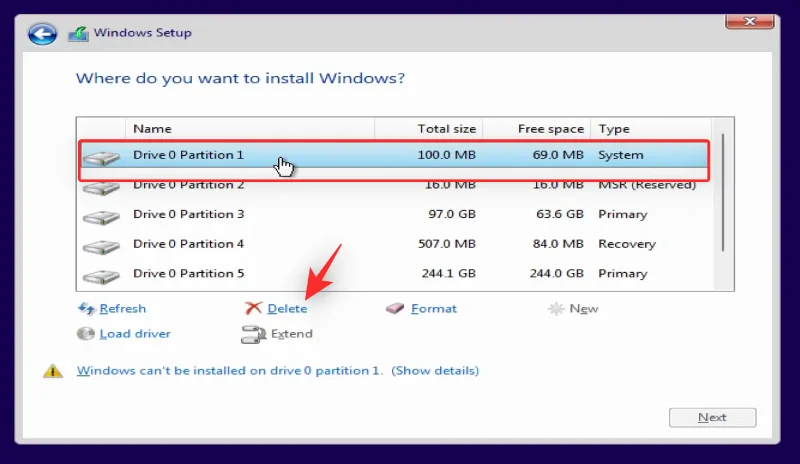Sort by Type column header

coord(651,129)
